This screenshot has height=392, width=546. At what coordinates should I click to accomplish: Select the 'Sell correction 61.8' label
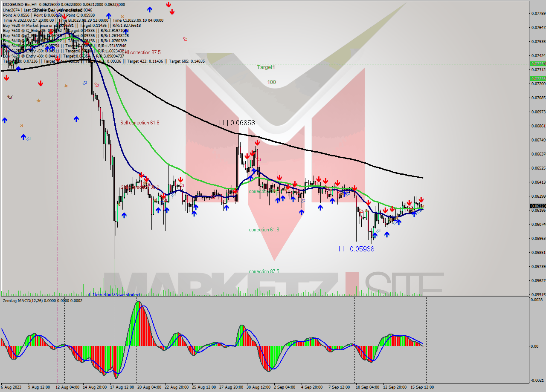tap(140, 123)
